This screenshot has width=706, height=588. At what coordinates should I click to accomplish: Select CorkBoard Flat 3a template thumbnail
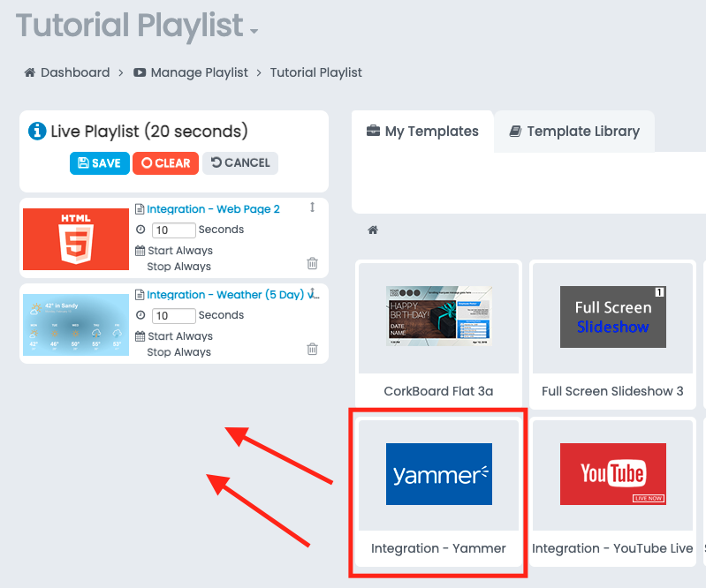tap(438, 316)
